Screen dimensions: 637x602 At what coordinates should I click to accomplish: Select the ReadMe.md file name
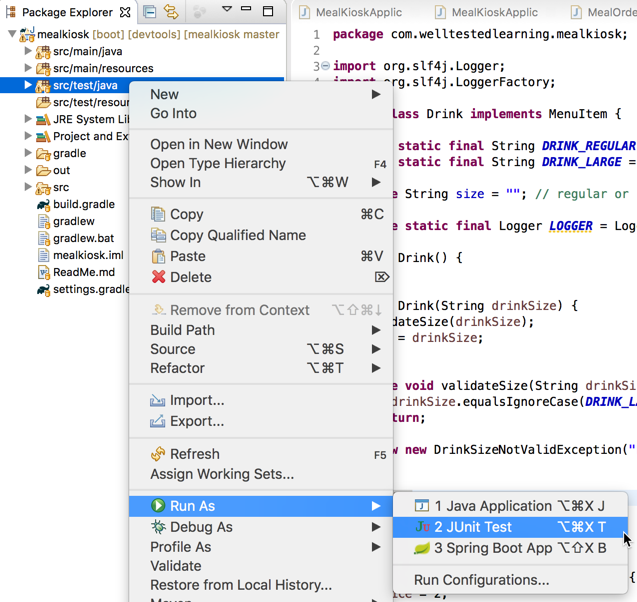(x=84, y=272)
